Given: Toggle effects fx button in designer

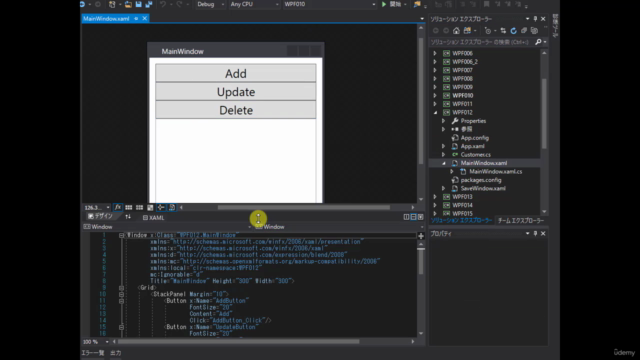Looking at the screenshot, I should point(118,207).
